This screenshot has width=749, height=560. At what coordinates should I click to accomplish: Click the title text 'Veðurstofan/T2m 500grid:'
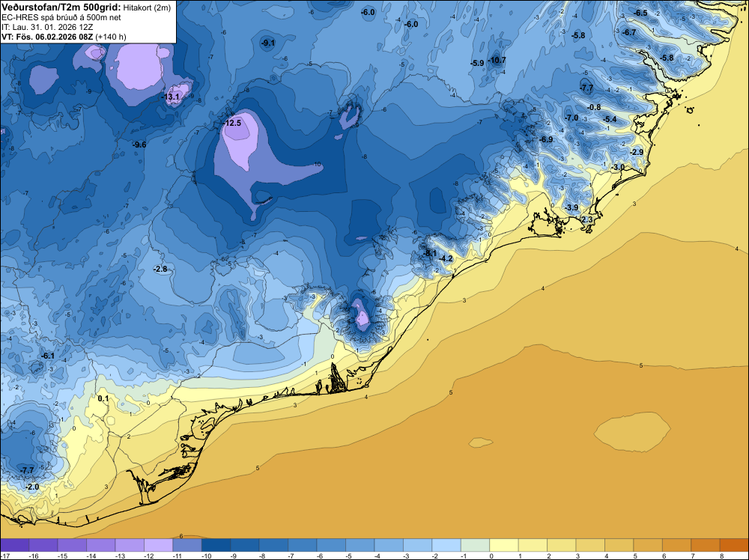(x=61, y=7)
